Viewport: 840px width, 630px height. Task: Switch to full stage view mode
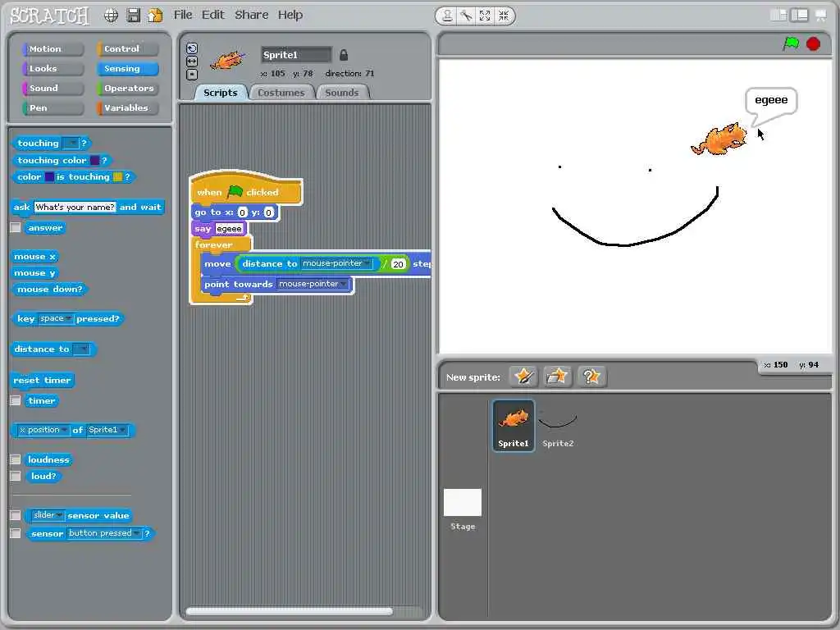pos(799,16)
